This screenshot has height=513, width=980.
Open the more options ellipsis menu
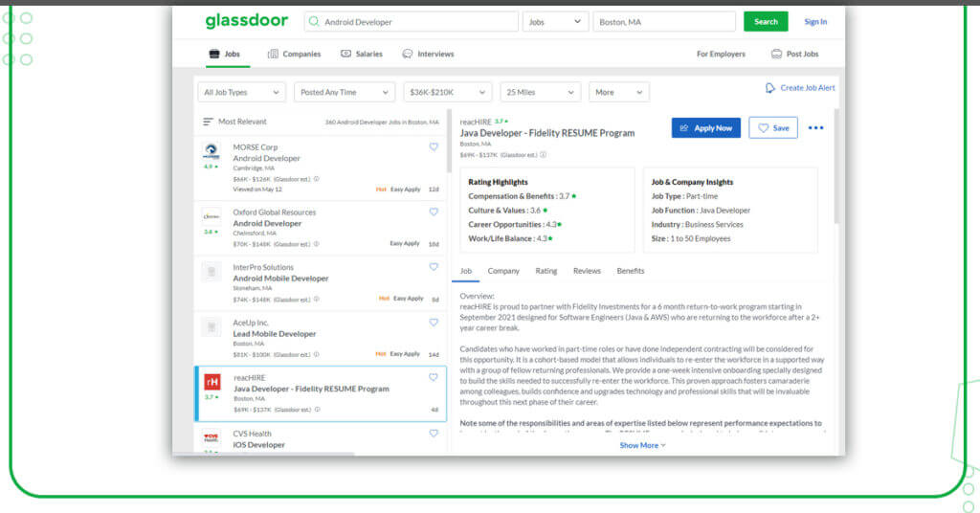pyautogui.click(x=815, y=128)
